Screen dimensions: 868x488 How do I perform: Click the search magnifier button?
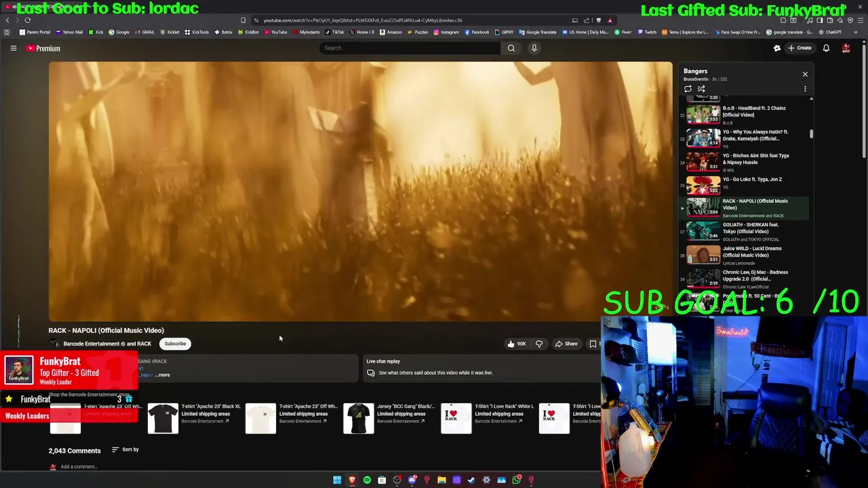511,48
